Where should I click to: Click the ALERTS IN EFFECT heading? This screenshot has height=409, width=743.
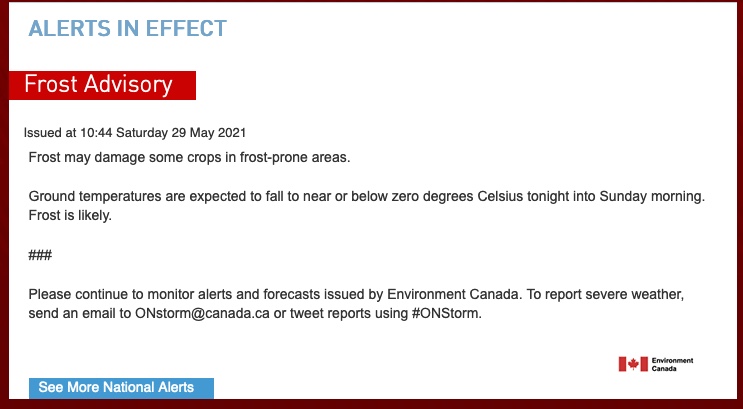[x=127, y=28]
